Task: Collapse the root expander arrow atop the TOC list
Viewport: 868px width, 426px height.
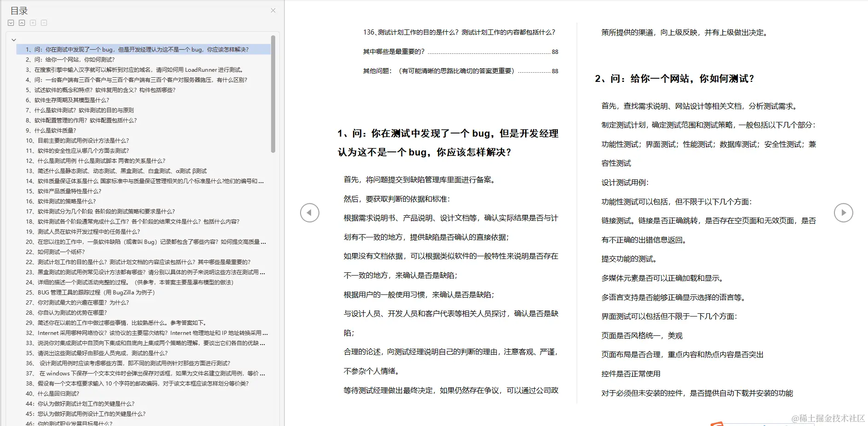Action: click(x=13, y=40)
